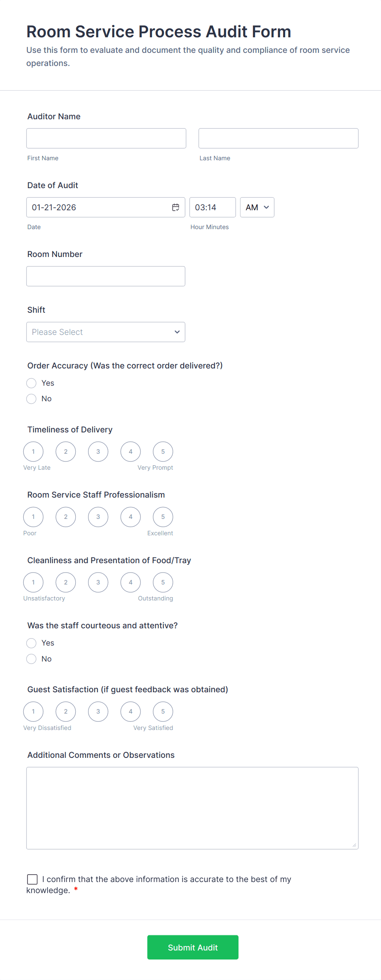Open the calendar date picker icon
The height and width of the screenshot is (980, 381).
(x=175, y=207)
